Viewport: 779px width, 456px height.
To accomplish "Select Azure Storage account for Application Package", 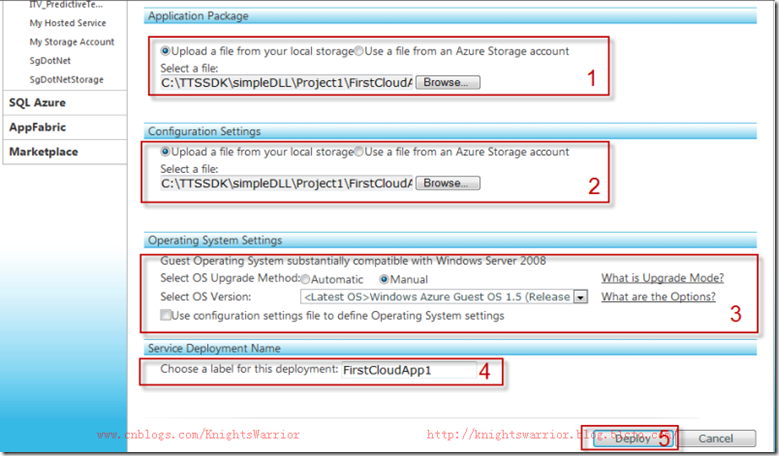I will [359, 51].
